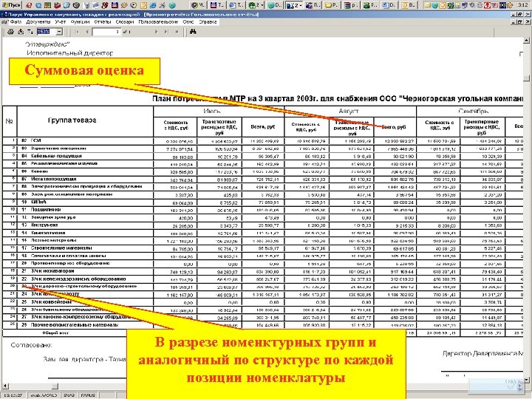The image size is (532, 399).
Task: Open the Файл menu
Action: point(16,21)
